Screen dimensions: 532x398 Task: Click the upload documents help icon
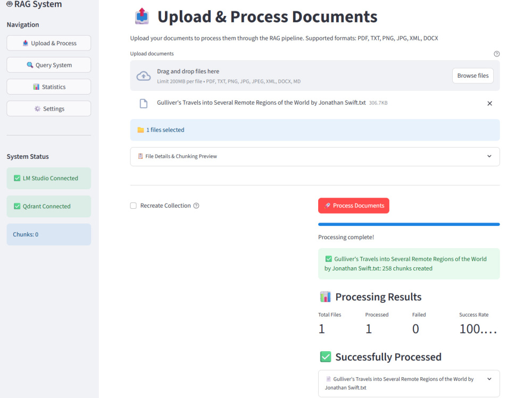click(497, 54)
